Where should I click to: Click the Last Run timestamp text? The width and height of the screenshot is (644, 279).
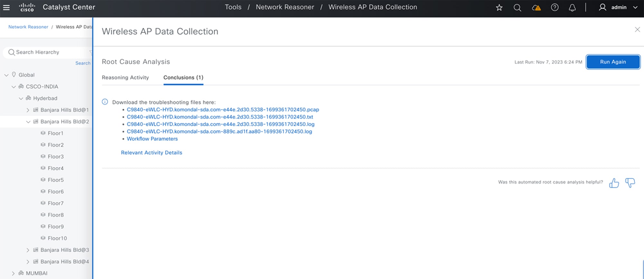pyautogui.click(x=548, y=62)
